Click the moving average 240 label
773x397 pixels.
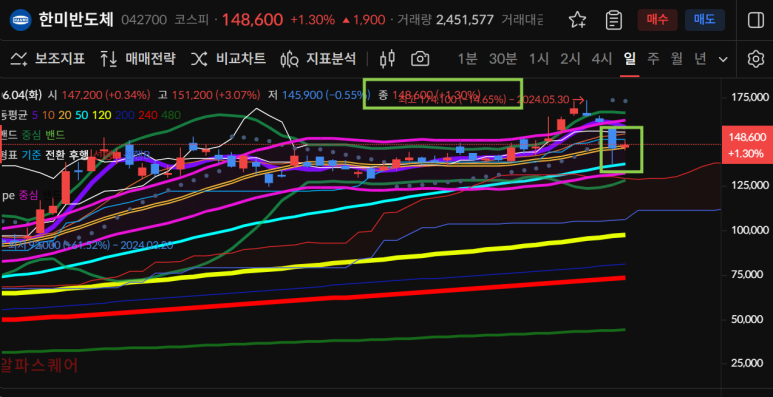[147, 115]
